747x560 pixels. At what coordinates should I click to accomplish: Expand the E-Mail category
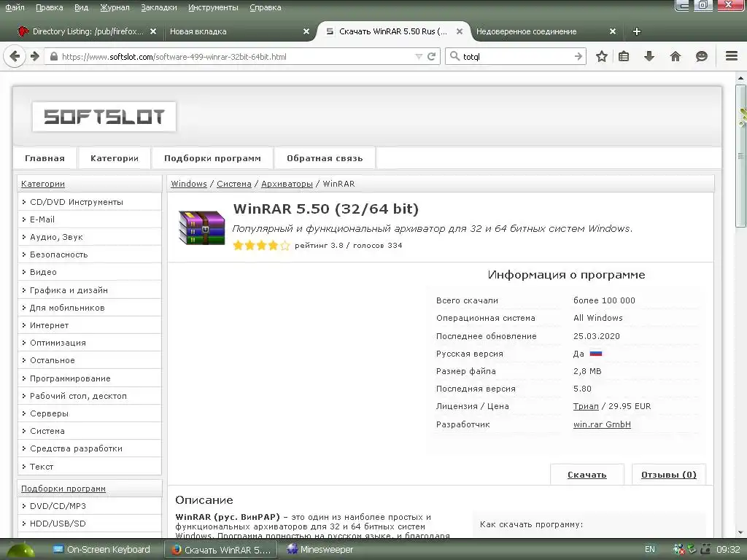point(90,219)
